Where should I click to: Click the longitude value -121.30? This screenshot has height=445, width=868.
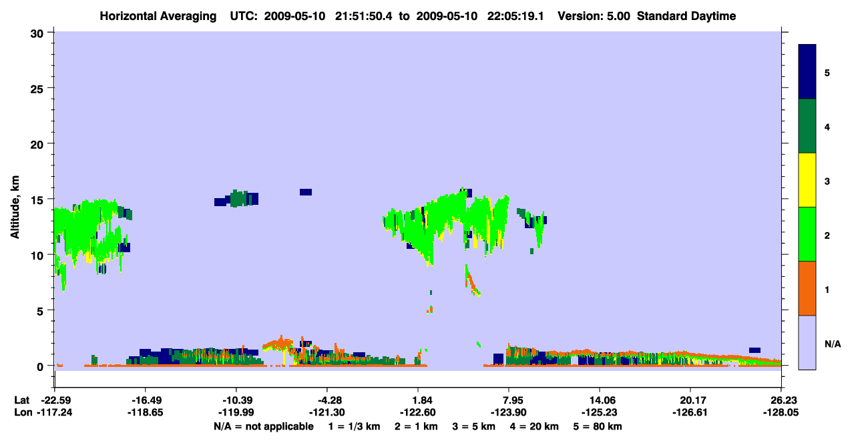click(327, 413)
